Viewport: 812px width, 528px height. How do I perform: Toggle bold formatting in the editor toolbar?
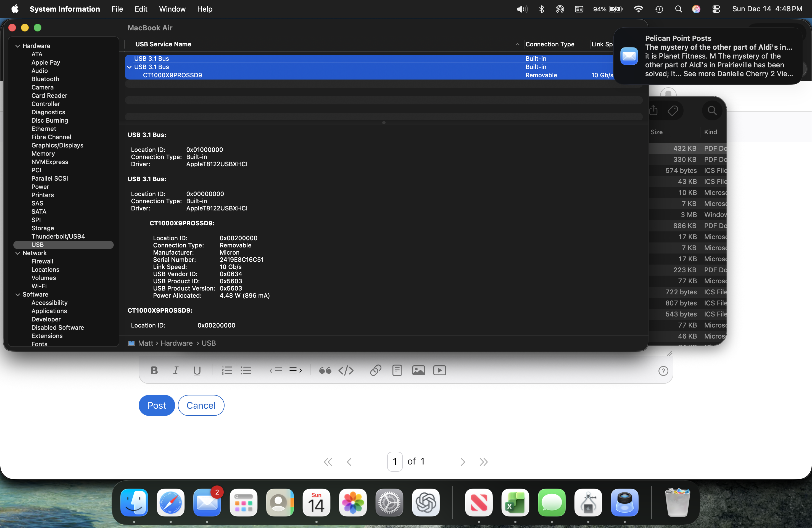pyautogui.click(x=154, y=370)
